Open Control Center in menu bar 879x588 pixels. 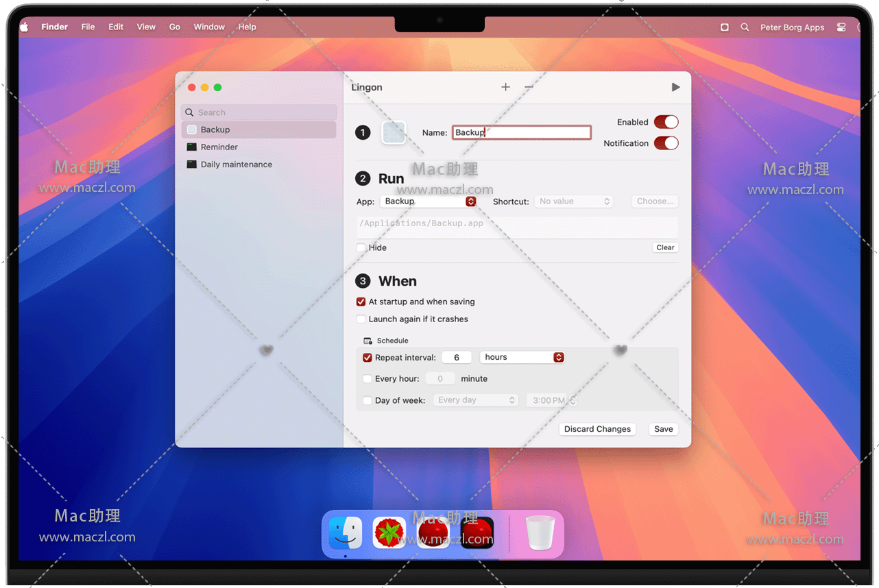point(841,27)
